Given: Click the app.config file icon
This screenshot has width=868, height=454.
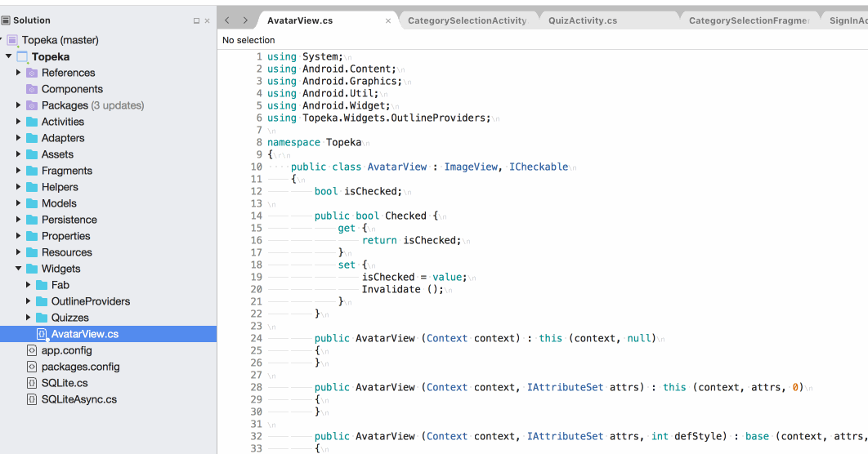Looking at the screenshot, I should click(x=32, y=350).
